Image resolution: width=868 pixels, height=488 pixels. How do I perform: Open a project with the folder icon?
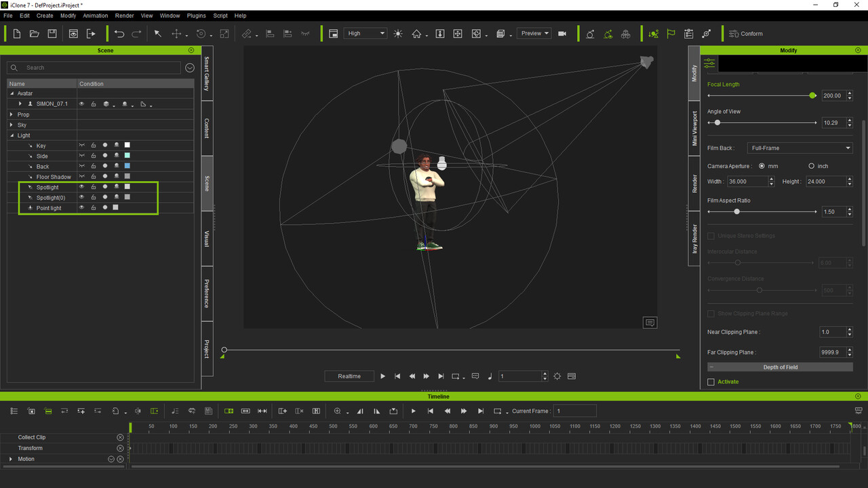click(x=34, y=34)
